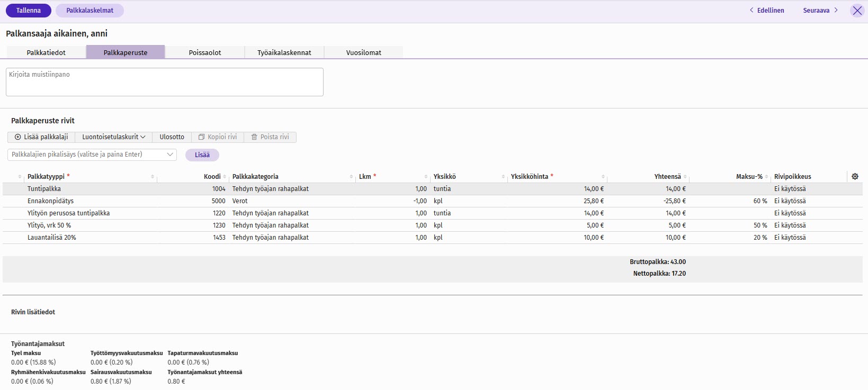
Task: Select the Ylityö, vrk 50 % row name
Action: pos(49,225)
